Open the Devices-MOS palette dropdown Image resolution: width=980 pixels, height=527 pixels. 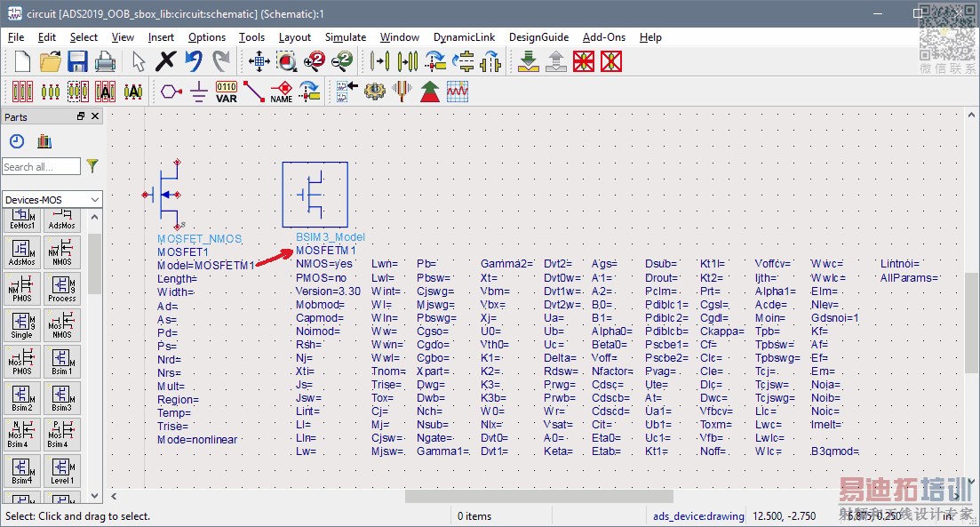pos(52,199)
